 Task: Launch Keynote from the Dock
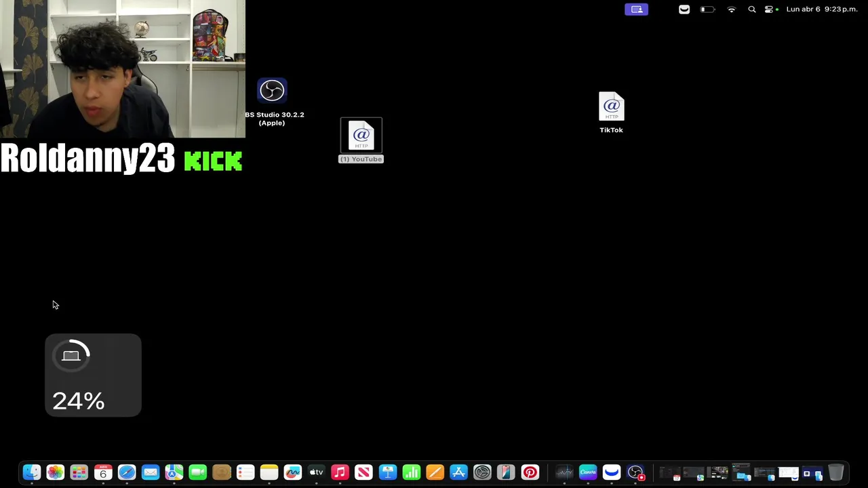[388, 472]
